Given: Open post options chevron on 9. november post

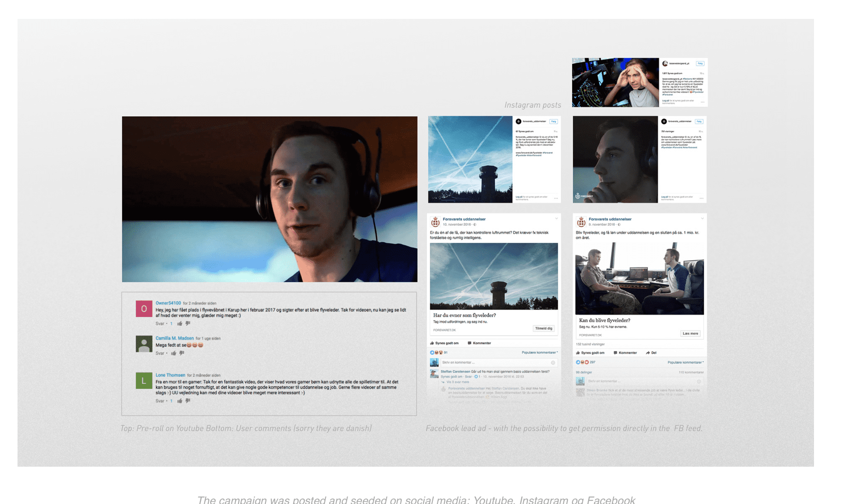Looking at the screenshot, I should tap(702, 218).
